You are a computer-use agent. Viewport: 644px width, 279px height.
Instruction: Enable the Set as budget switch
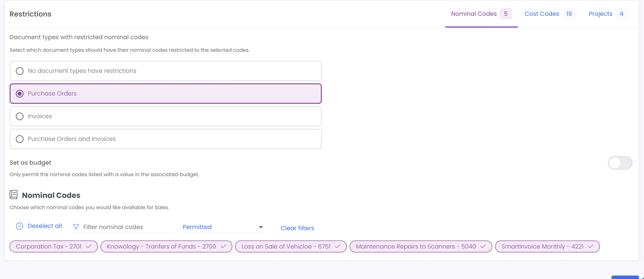point(620,163)
